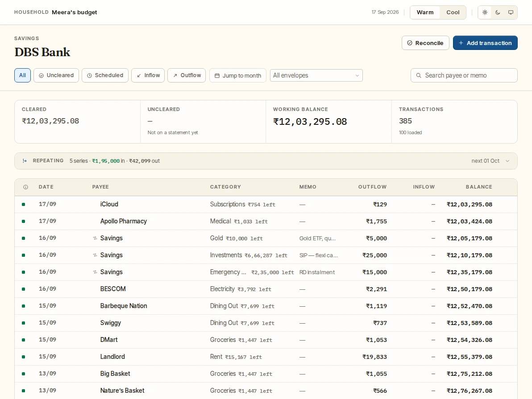Sort by the Date column header
The image size is (532, 399).
click(x=46, y=187)
